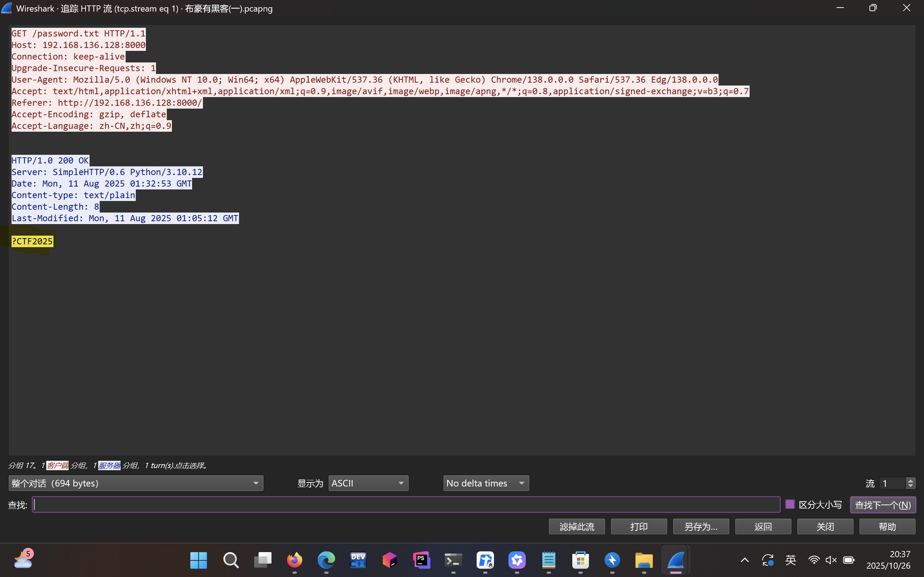Screen dimensions: 924x577
Task: Open Wi-Fi network settings in the tray
Action: (x=814, y=560)
